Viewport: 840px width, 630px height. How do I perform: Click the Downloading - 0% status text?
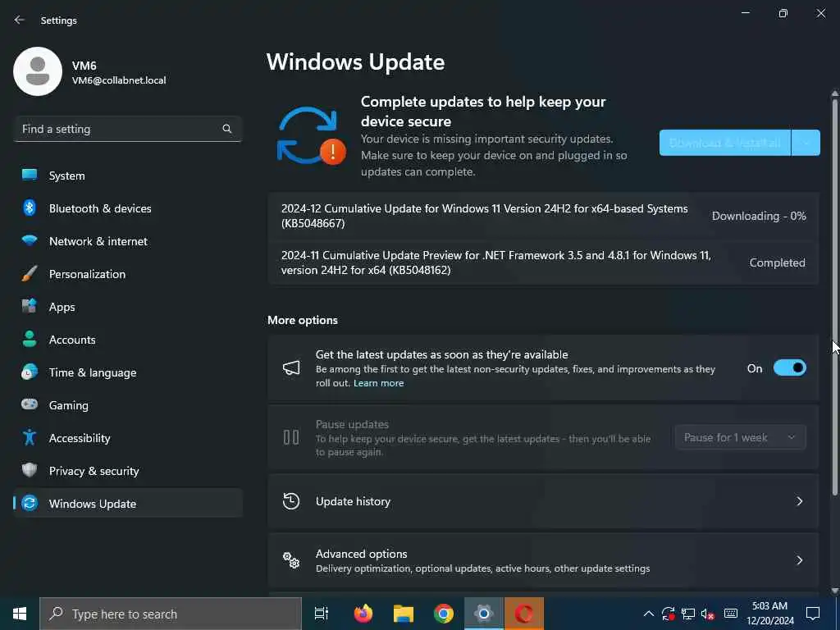(759, 216)
